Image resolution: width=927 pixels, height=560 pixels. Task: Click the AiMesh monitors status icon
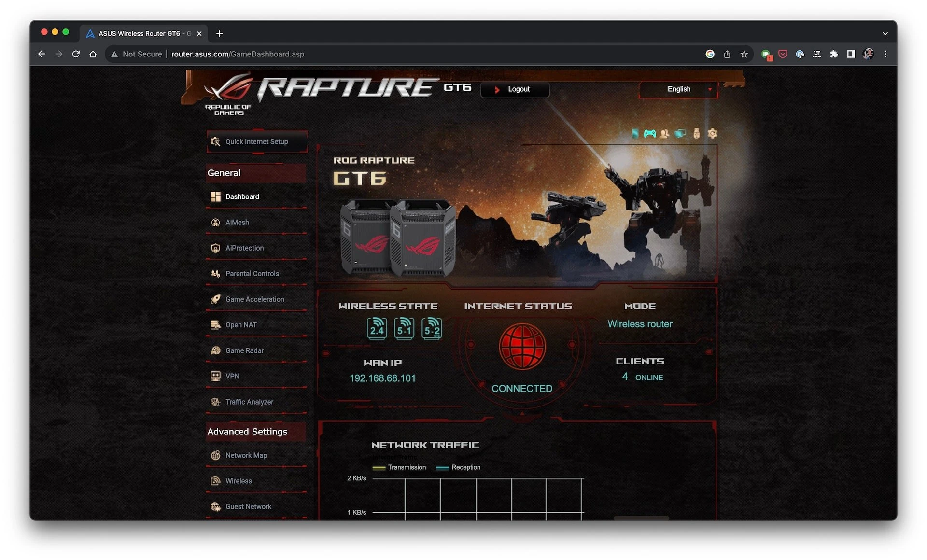pos(680,134)
